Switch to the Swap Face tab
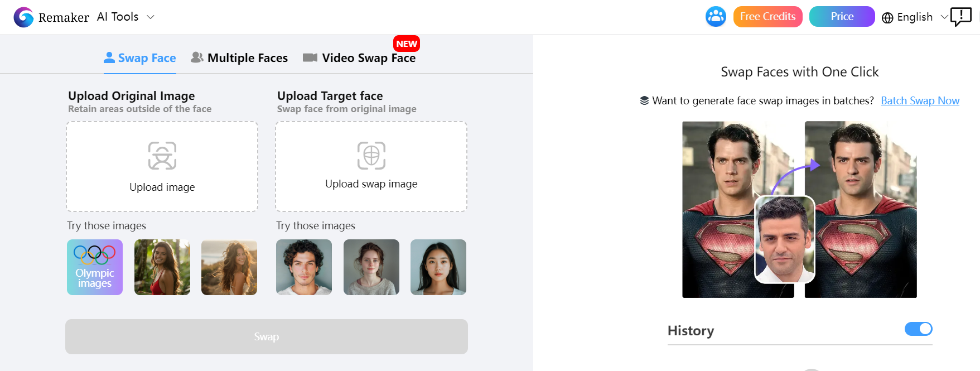The height and width of the screenshot is (371, 980). [x=140, y=58]
